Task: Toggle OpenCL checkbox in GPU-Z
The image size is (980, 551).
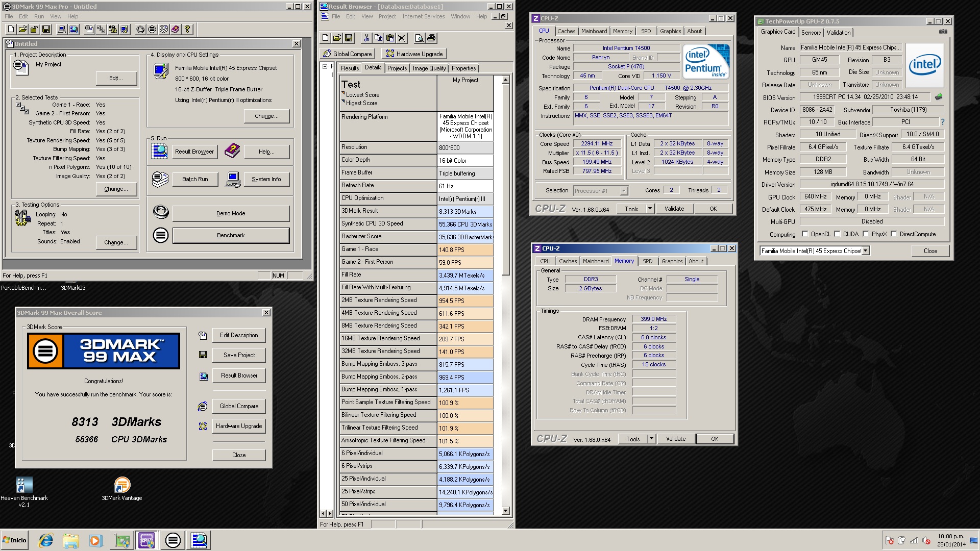Action: (805, 234)
